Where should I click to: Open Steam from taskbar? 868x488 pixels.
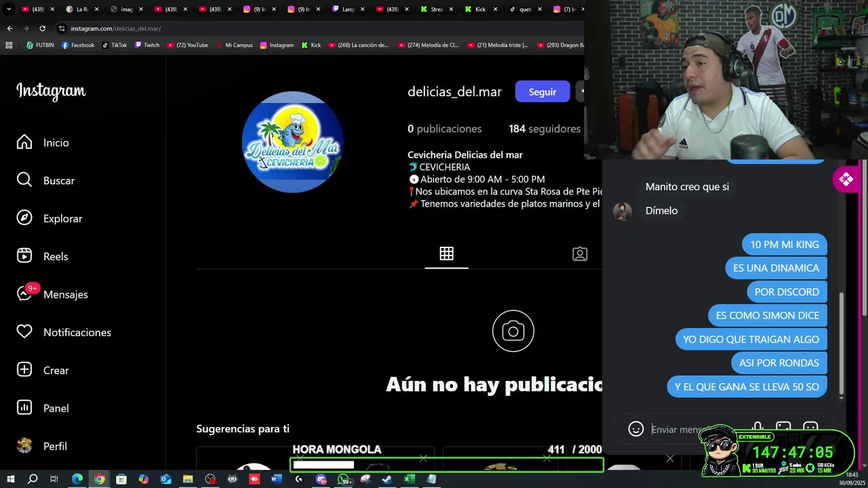click(387, 479)
